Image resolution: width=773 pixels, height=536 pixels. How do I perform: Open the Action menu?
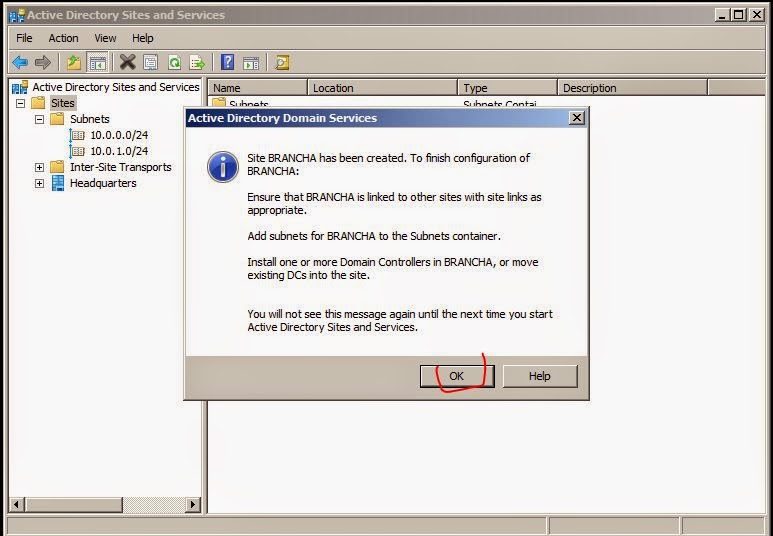point(63,38)
